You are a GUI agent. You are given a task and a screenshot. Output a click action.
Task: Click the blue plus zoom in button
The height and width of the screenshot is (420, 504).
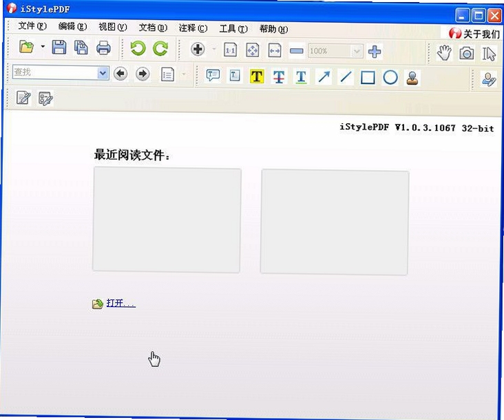pyautogui.click(x=375, y=52)
